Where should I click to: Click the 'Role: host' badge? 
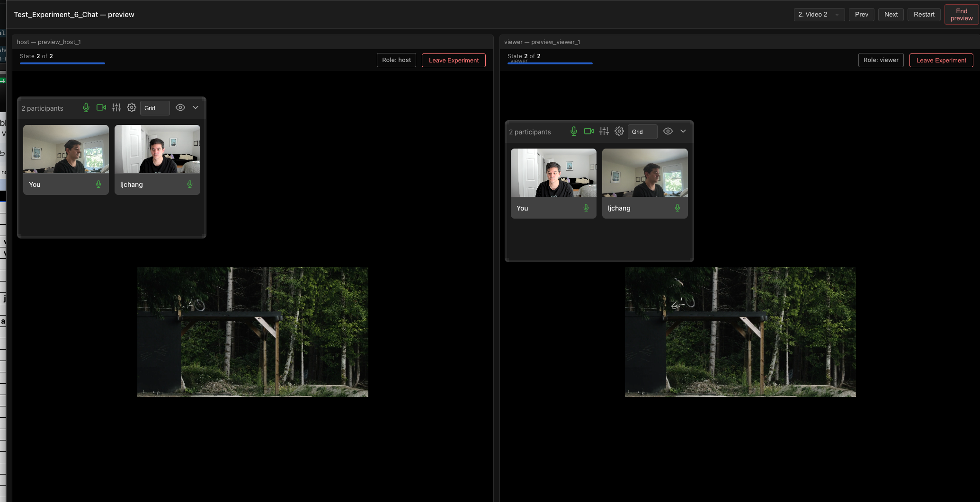tap(396, 60)
